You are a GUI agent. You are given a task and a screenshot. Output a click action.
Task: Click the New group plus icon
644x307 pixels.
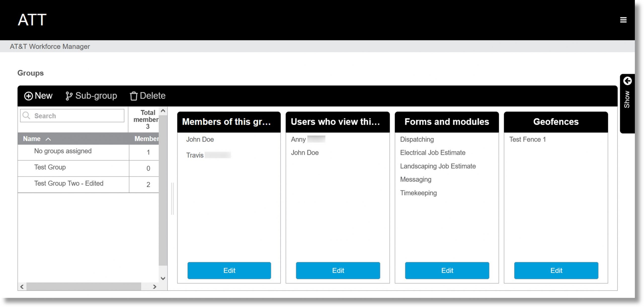click(x=28, y=96)
